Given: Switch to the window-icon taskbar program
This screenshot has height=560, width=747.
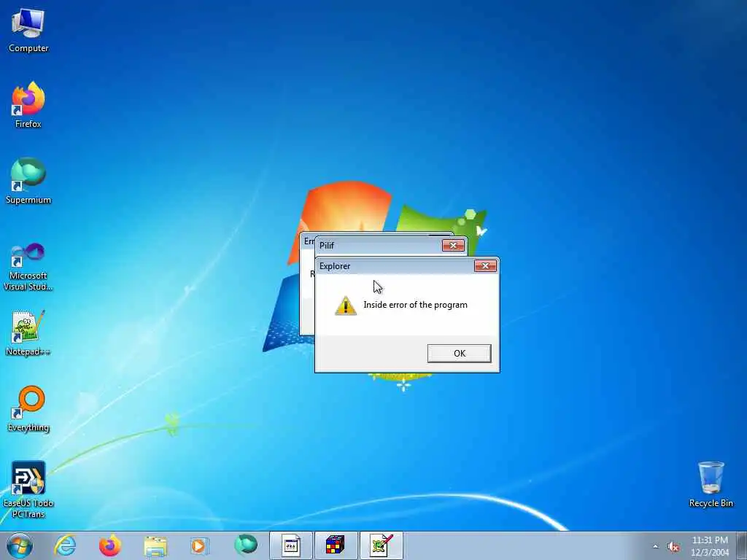Looking at the screenshot, I should [x=291, y=545].
